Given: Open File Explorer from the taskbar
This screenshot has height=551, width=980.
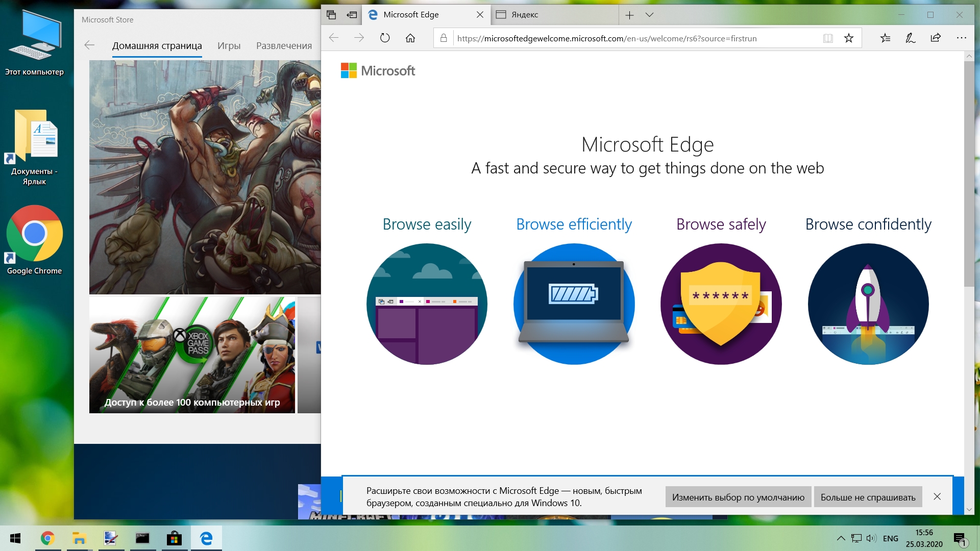Looking at the screenshot, I should coord(79,538).
